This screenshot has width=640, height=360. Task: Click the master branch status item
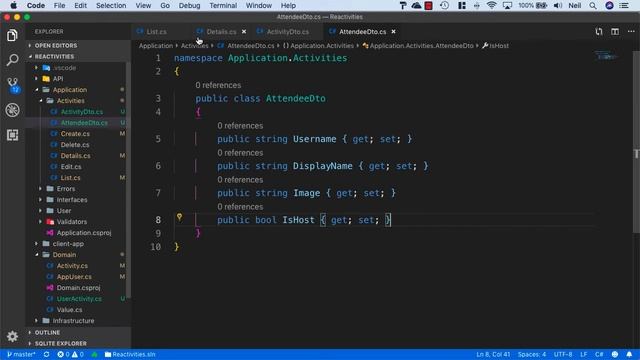pos(21,354)
